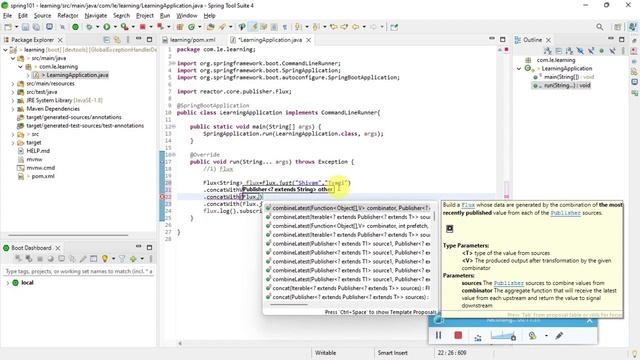Image resolution: width=640 pixels, height=360 pixels.
Task: Click the completion list vertical scrollbar
Action: pyautogui.click(x=434, y=216)
